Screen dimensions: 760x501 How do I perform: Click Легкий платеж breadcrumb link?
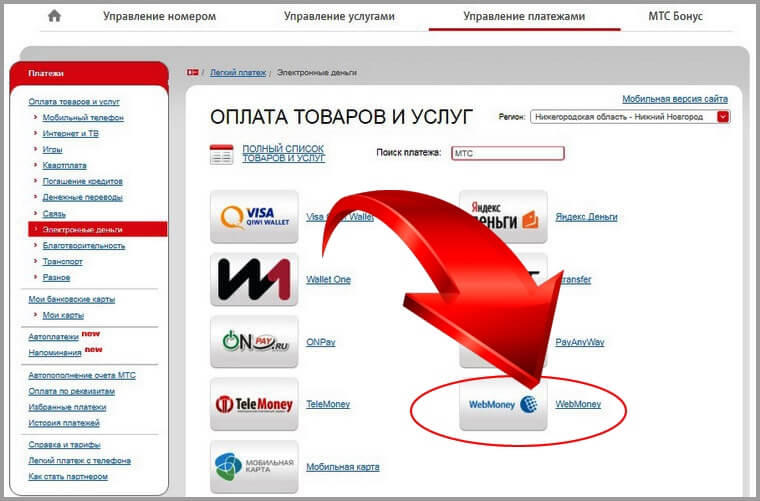[x=238, y=72]
